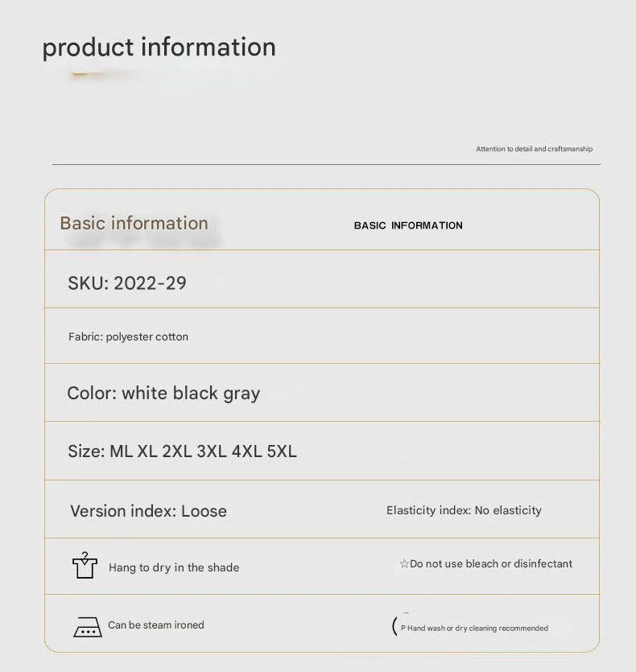Click the 'product information' heading
636x672 pixels.
point(159,47)
